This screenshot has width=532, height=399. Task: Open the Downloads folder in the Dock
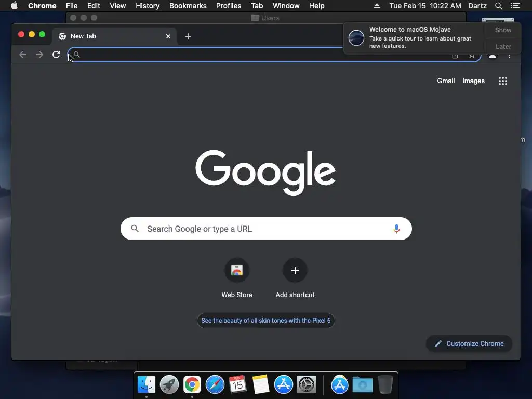tap(362, 384)
